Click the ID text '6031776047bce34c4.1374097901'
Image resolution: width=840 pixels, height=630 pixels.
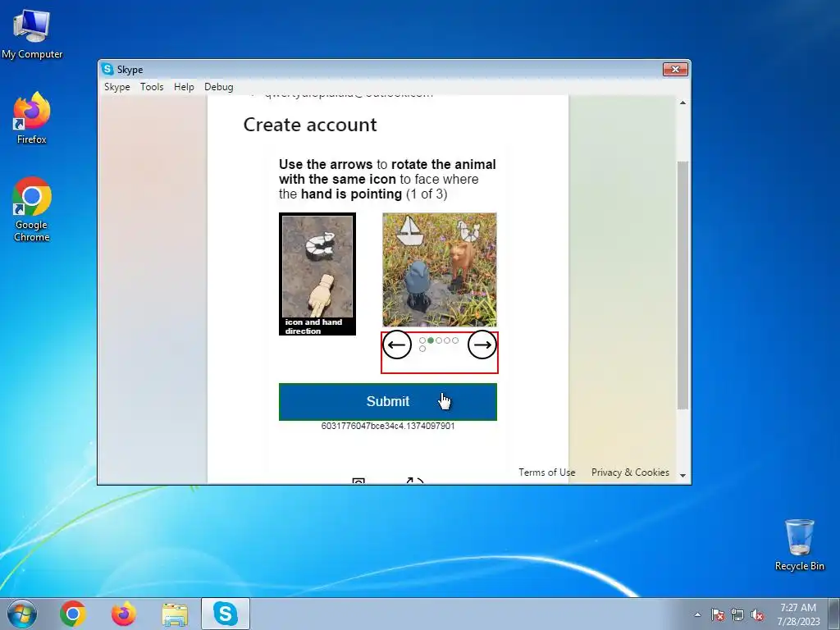(388, 426)
